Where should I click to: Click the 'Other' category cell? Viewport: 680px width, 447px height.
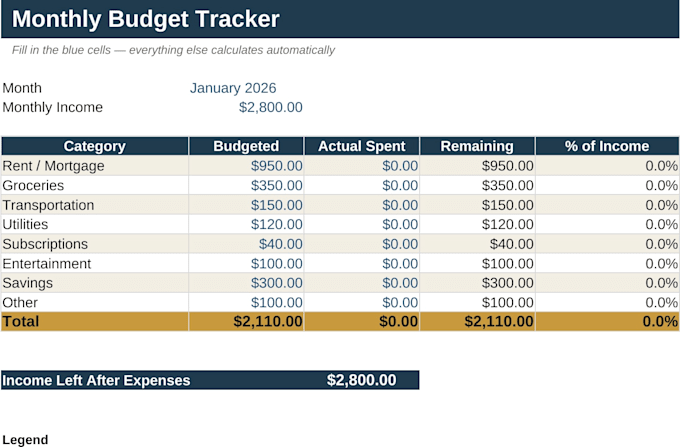[95, 302]
